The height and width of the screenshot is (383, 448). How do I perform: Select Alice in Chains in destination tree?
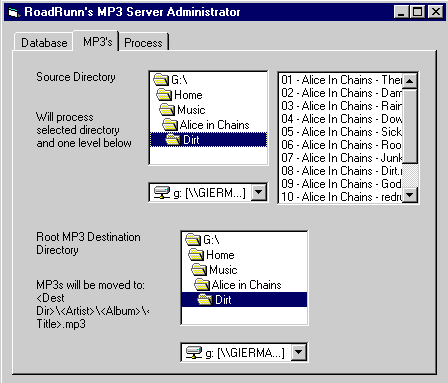246,285
